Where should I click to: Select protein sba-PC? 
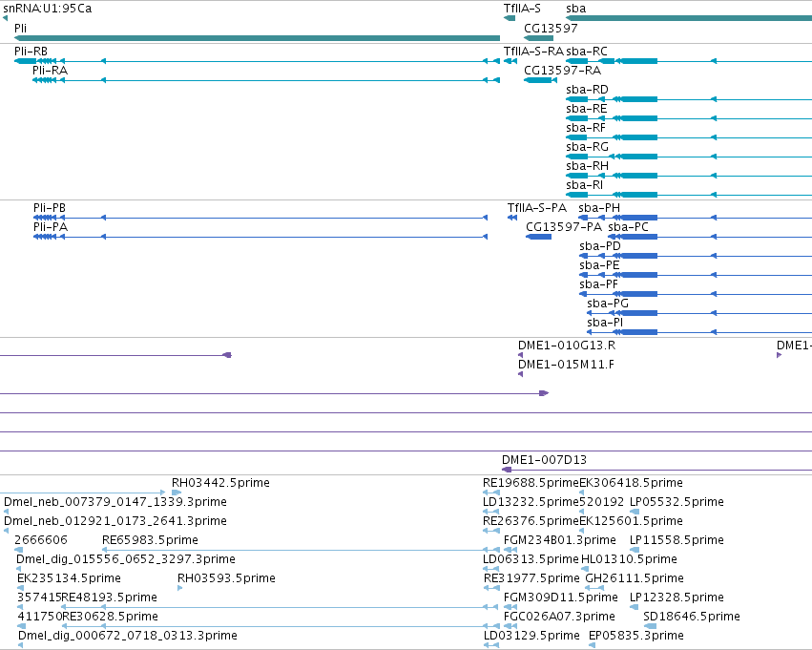point(710,237)
